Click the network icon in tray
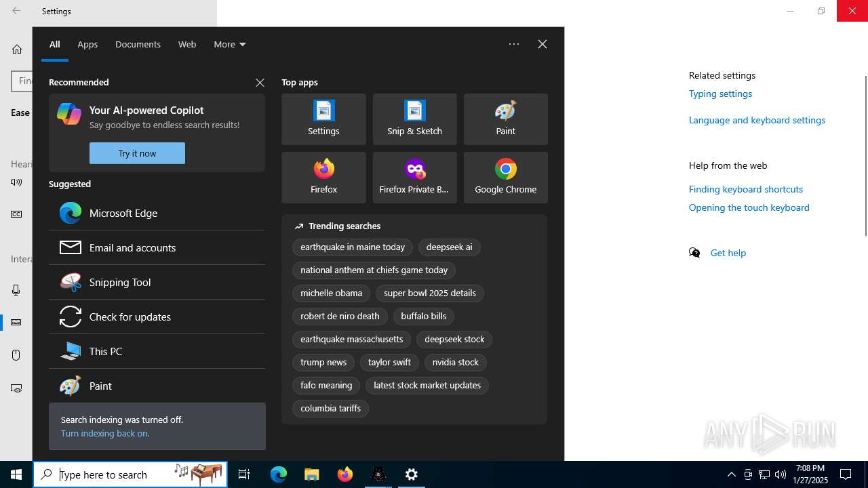868x488 pixels. click(764, 474)
